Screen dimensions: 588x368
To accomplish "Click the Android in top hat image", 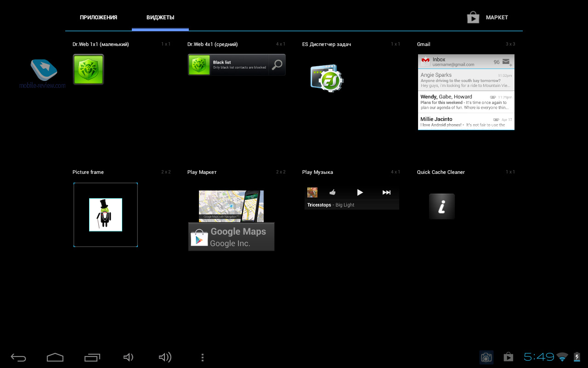I will (106, 215).
